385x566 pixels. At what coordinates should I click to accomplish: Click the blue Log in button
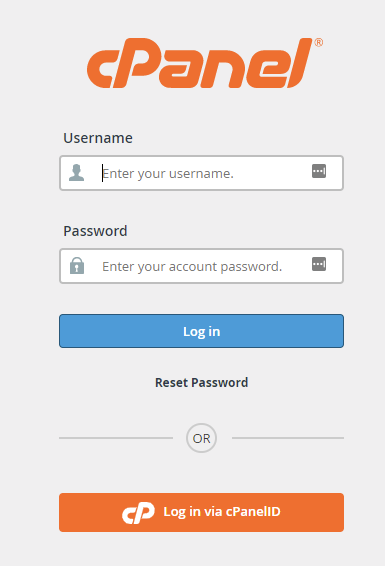pos(201,331)
